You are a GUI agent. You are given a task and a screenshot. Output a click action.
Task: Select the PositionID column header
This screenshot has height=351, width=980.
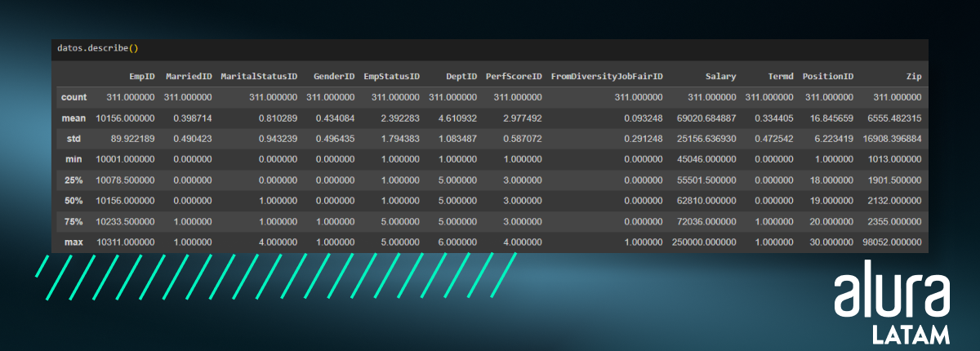click(828, 77)
